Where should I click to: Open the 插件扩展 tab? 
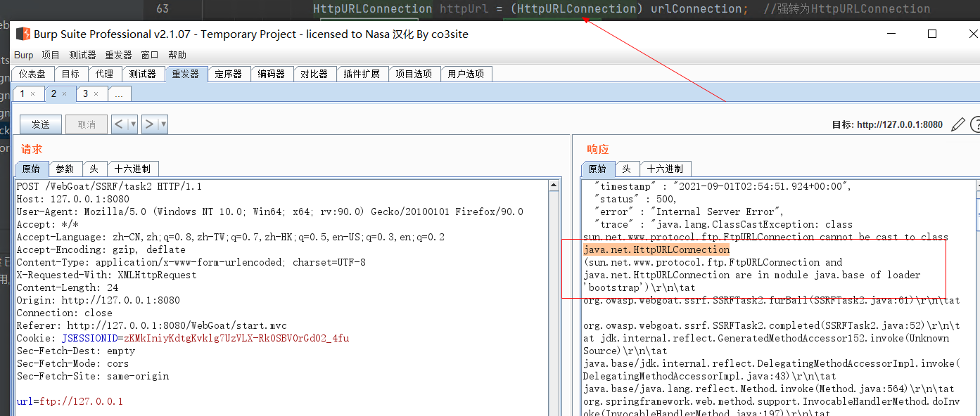[x=362, y=74]
